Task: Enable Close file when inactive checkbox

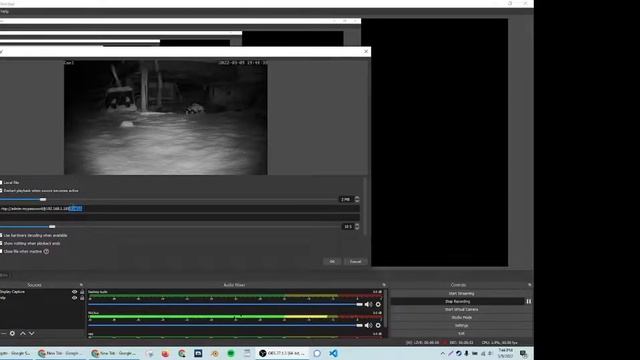Action: click(1, 251)
